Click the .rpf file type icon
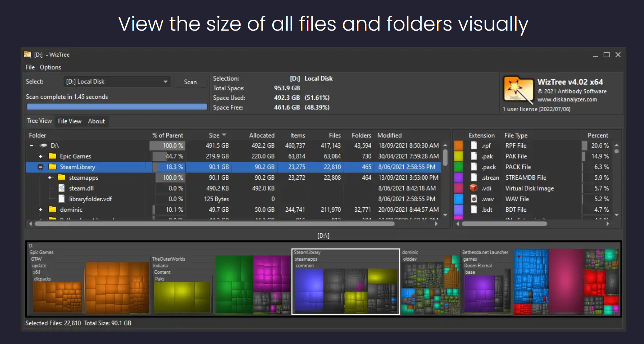Screen dimensions: 644x344 pyautogui.click(x=474, y=145)
